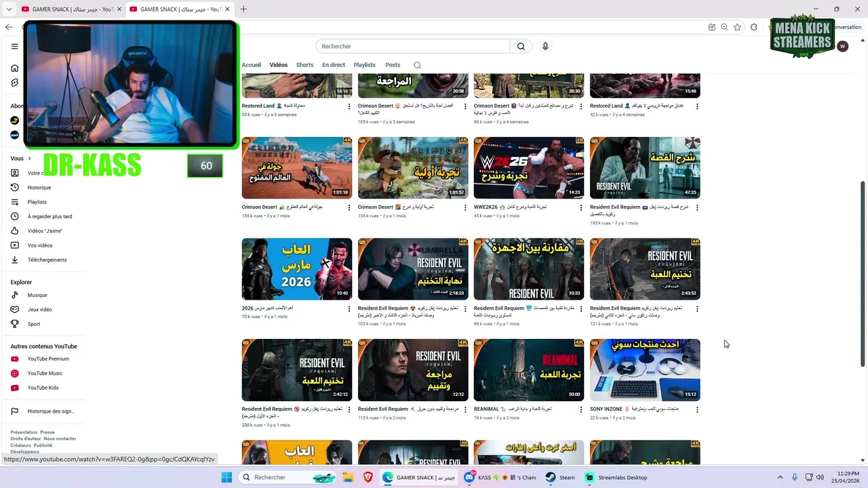
Task: Open YouTube Premium entry
Action: point(48,359)
